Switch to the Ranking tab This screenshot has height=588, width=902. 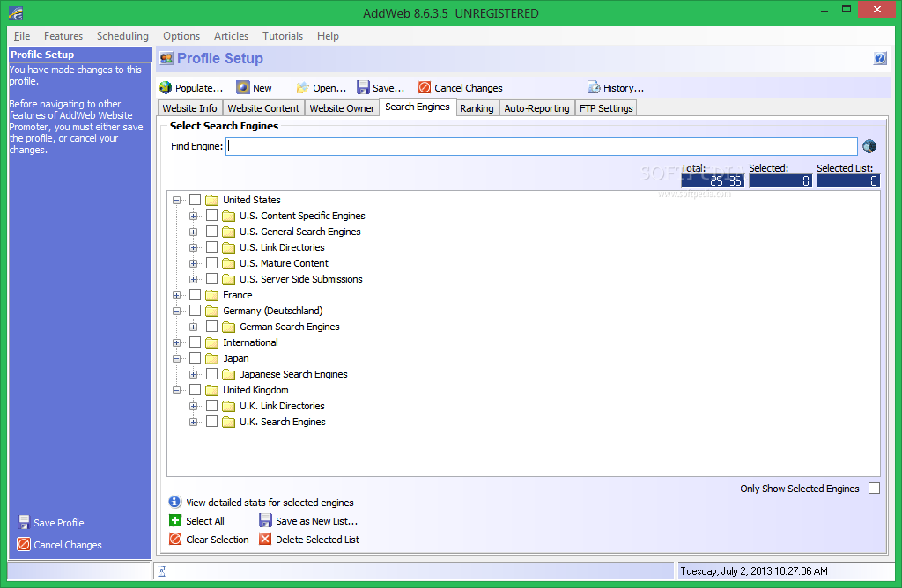pyautogui.click(x=477, y=108)
